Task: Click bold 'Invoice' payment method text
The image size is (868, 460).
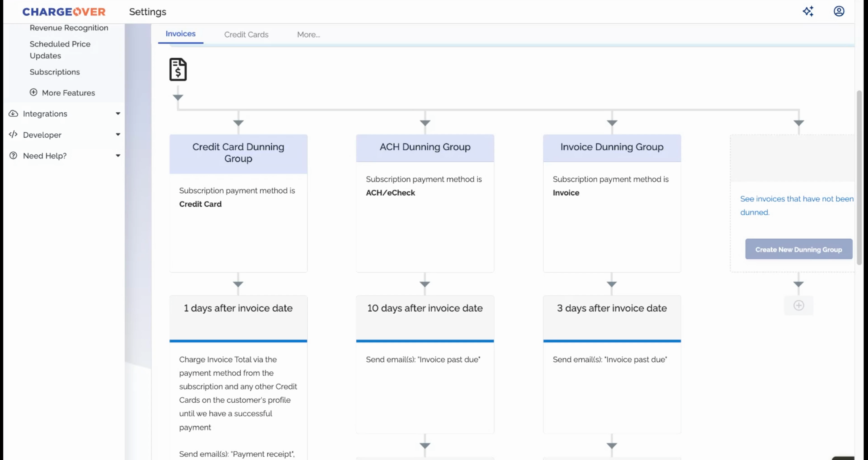Action: point(566,193)
